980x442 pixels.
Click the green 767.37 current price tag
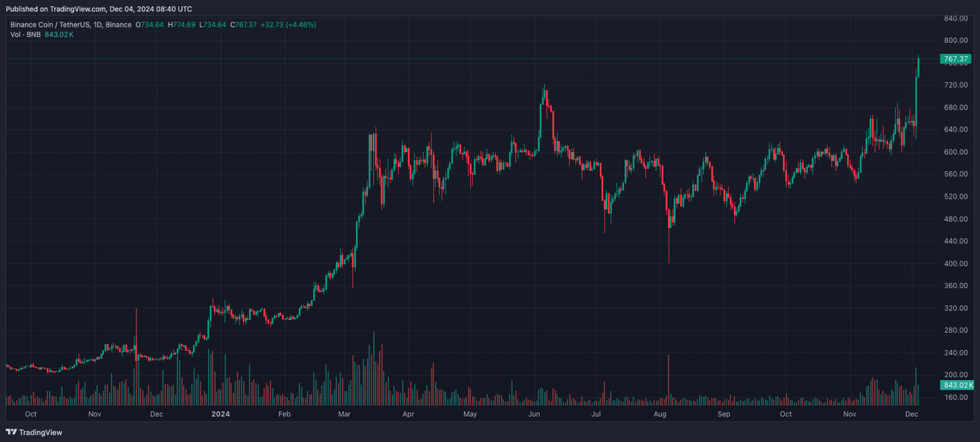956,59
